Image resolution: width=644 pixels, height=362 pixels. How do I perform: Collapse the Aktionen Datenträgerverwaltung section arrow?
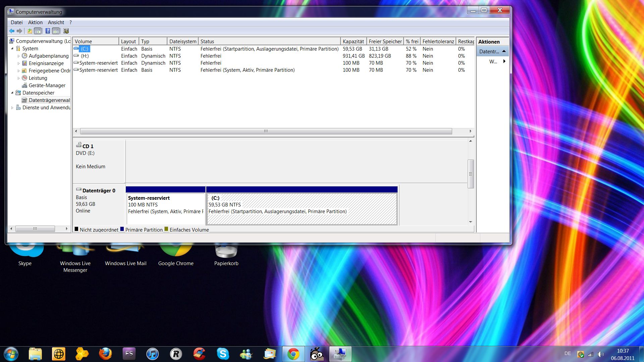pos(504,51)
